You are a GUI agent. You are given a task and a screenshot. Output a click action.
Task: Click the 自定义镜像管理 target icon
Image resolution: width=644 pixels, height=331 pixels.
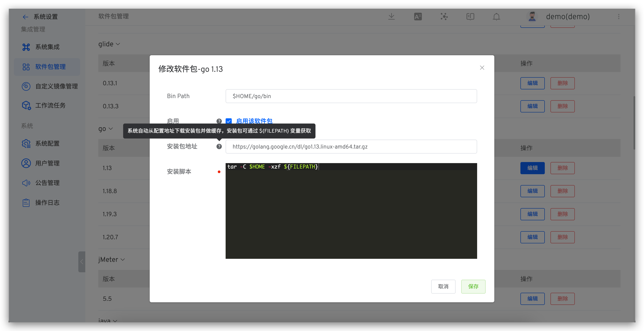pos(26,86)
